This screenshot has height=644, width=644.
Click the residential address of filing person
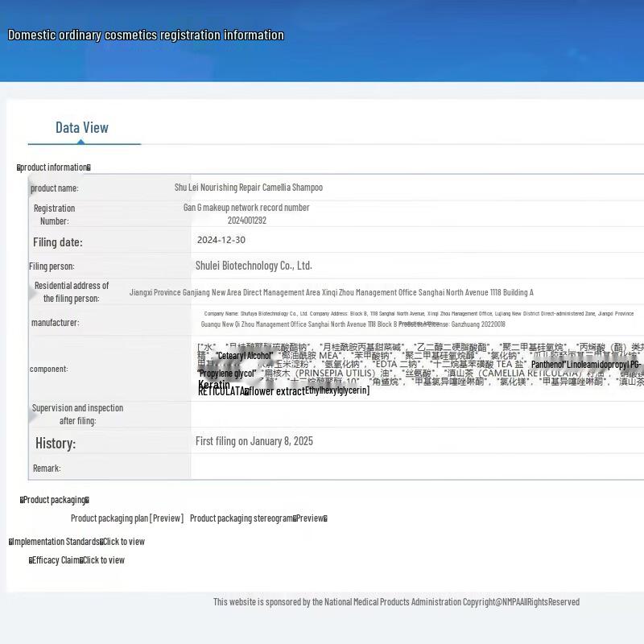(x=331, y=293)
